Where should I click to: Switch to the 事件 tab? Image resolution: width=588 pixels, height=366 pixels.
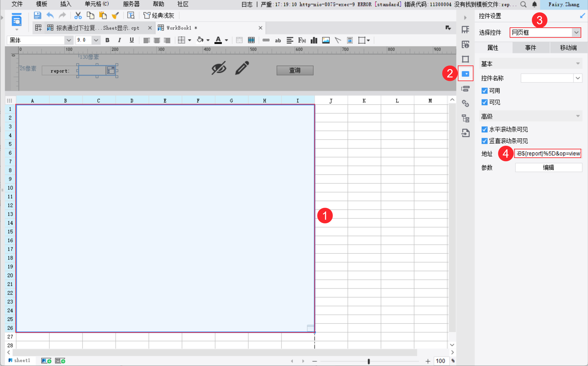pyautogui.click(x=530, y=48)
